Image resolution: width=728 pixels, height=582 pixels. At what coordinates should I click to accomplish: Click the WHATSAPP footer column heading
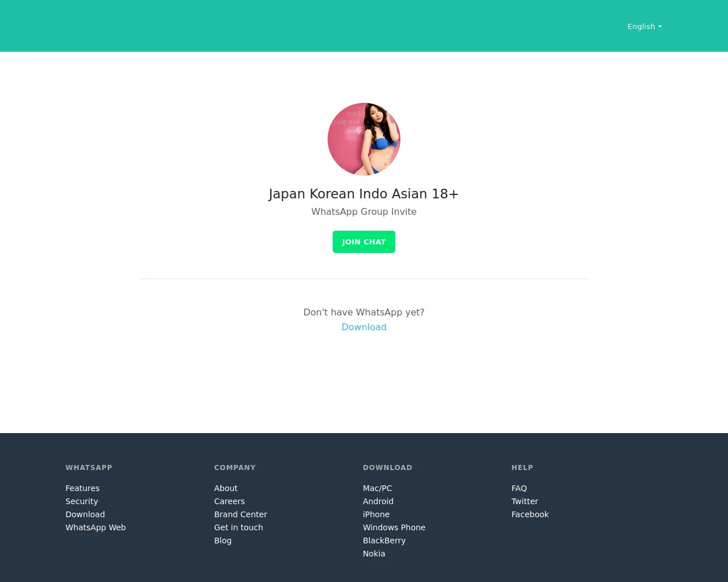(x=89, y=468)
